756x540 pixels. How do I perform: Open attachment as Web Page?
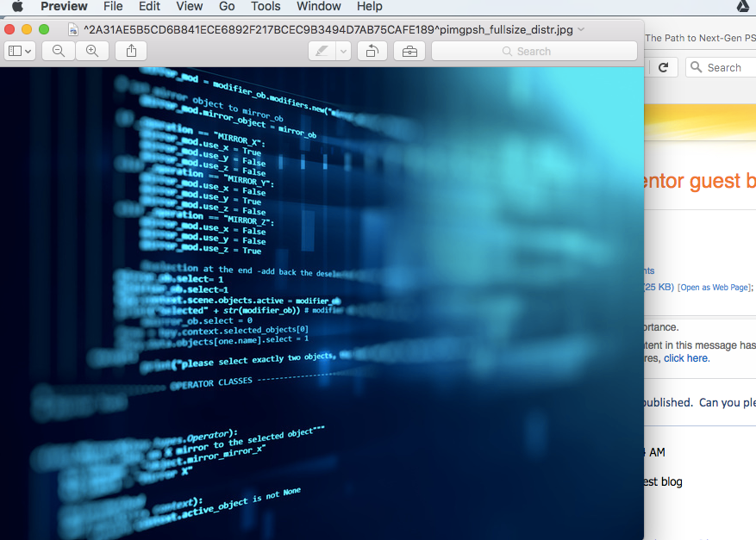coord(714,287)
